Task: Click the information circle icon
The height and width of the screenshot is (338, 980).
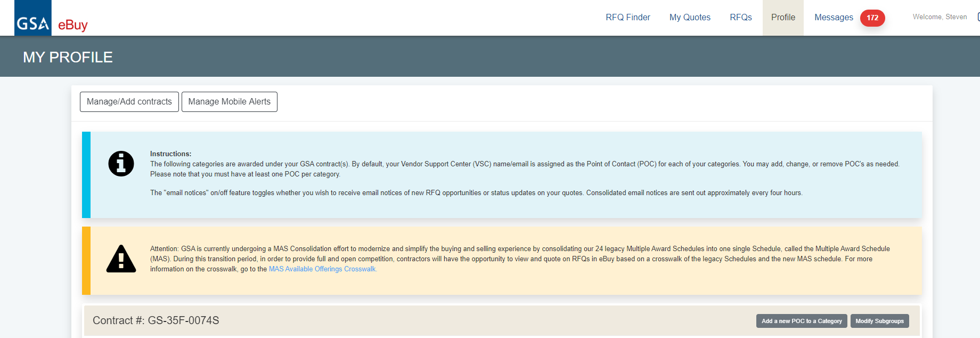Action: [x=121, y=164]
